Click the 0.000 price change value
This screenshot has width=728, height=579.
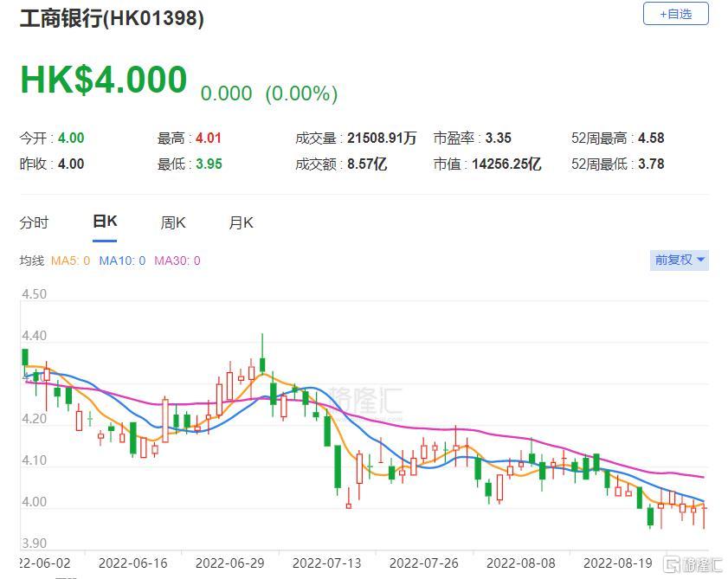tap(226, 93)
